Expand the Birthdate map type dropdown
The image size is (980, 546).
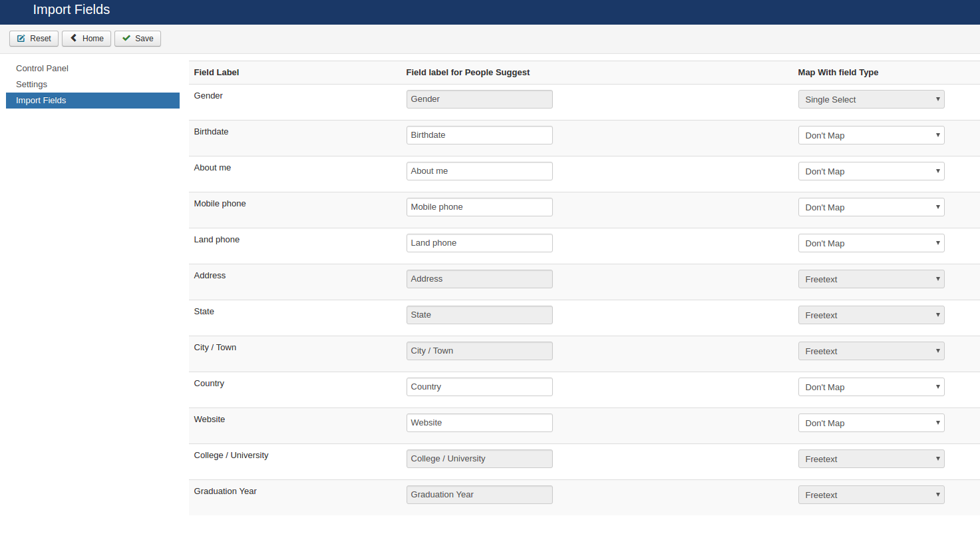click(871, 135)
